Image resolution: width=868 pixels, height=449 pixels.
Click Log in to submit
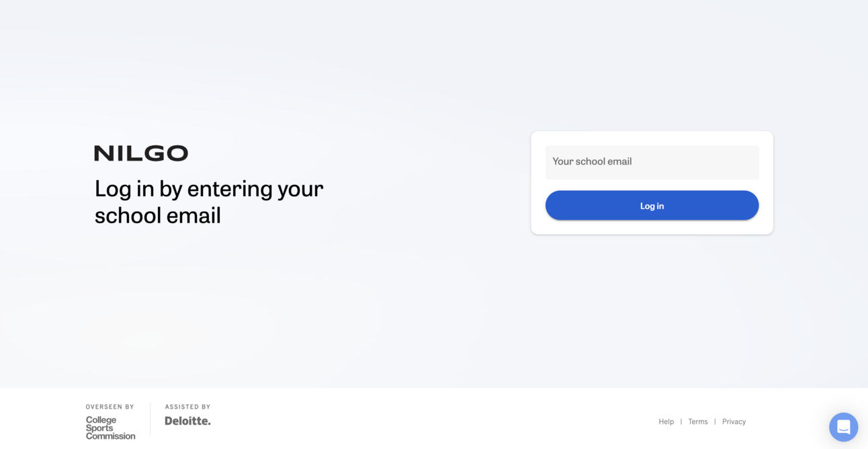point(652,205)
